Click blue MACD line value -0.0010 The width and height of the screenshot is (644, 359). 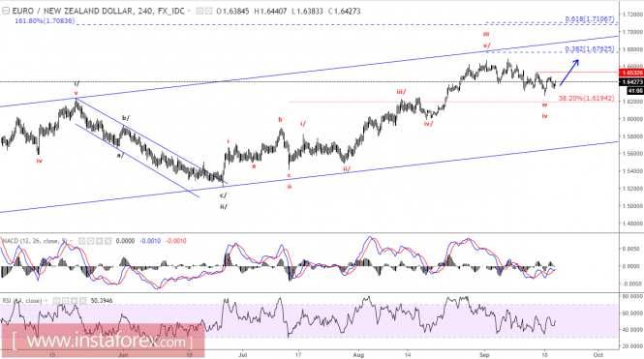pos(150,241)
